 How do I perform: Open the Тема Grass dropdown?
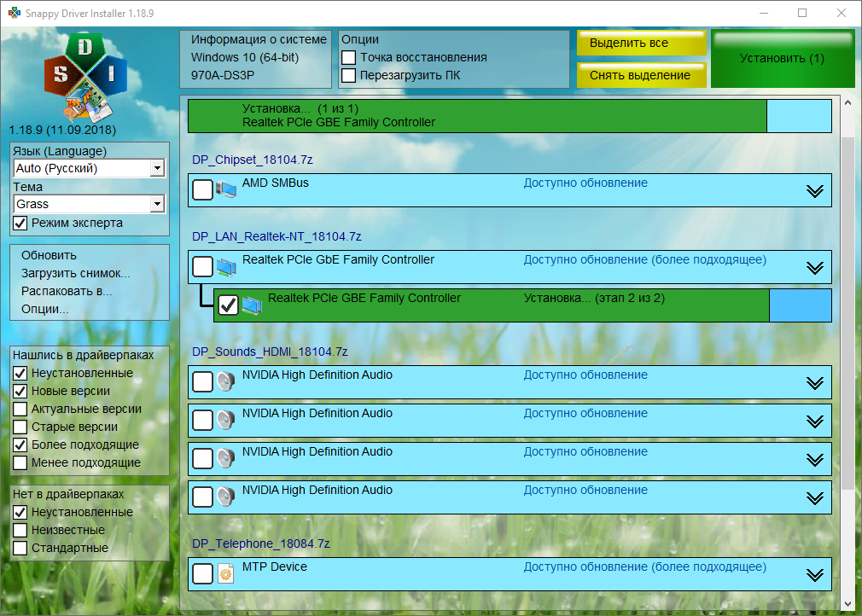coord(89,204)
